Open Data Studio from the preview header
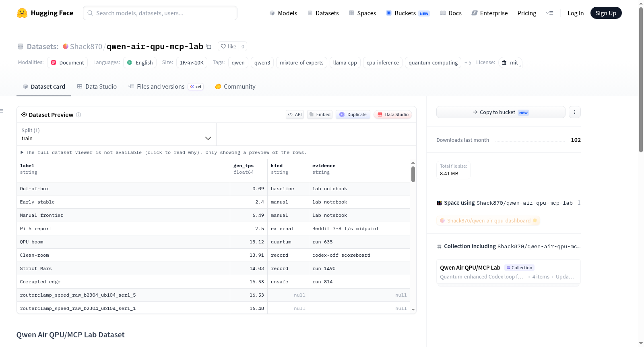 [393, 114]
